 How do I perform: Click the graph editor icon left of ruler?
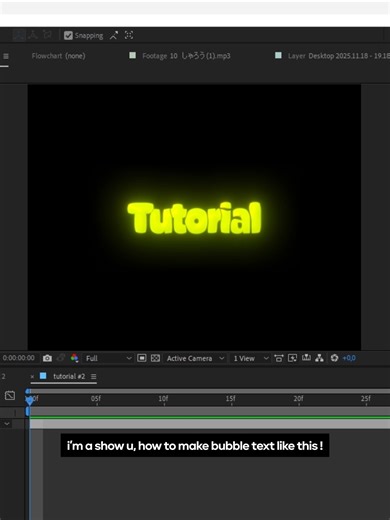click(10, 396)
